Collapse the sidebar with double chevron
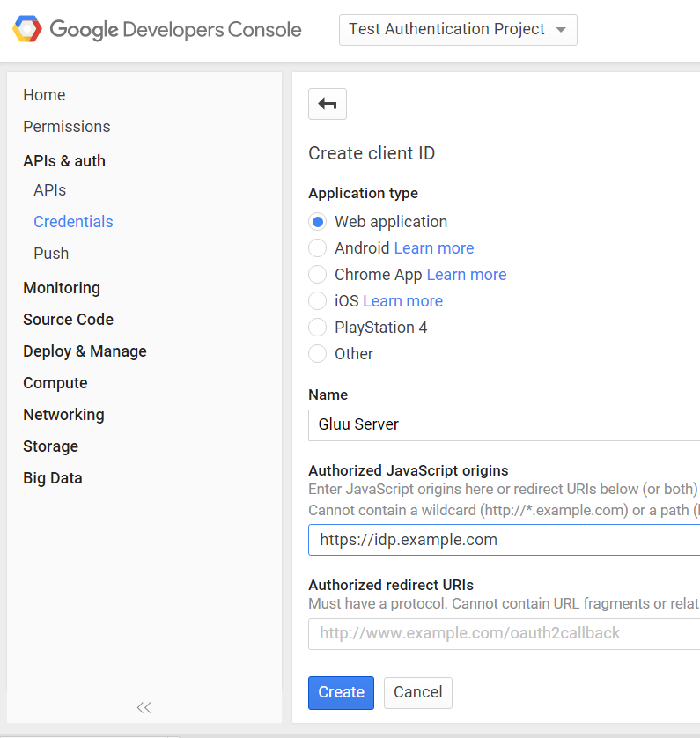Image resolution: width=700 pixels, height=738 pixels. 144,707
